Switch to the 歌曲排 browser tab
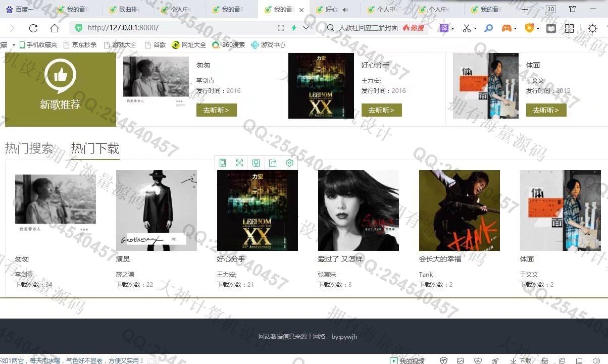The image size is (608, 364). (x=128, y=9)
